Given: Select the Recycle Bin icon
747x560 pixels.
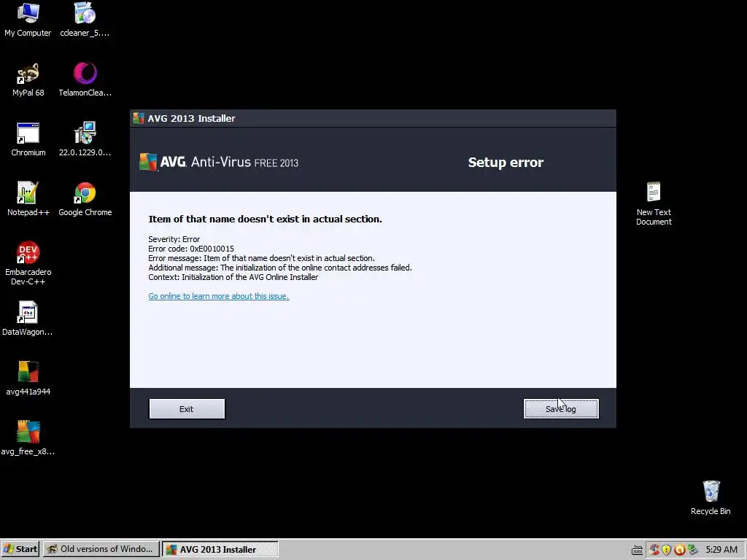Looking at the screenshot, I should (711, 498).
